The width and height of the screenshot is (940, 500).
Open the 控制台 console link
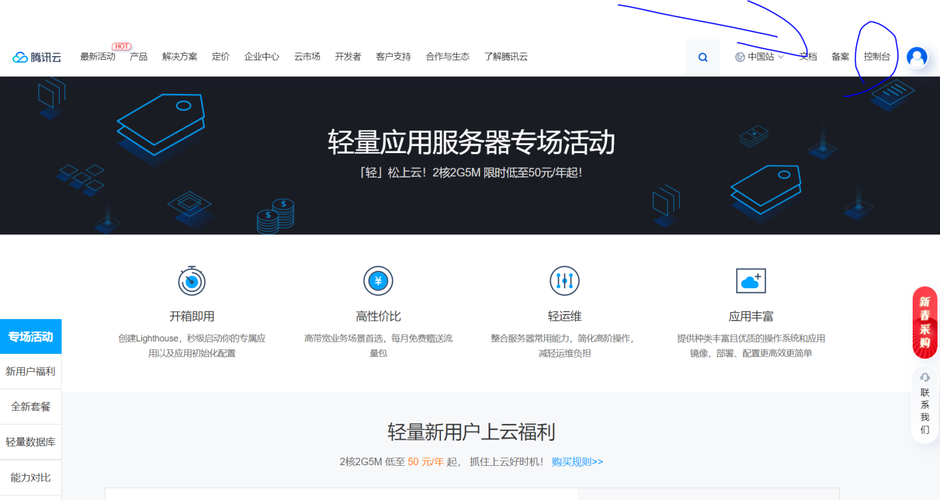click(x=876, y=56)
